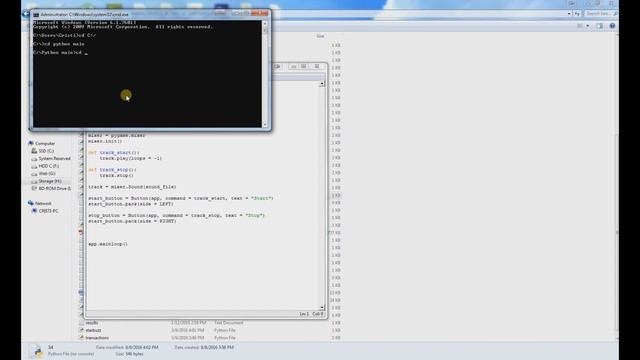Screen dimensions: 640x360
Task: Click the Command Prompt scroll up arrow
Action: click(x=265, y=24)
